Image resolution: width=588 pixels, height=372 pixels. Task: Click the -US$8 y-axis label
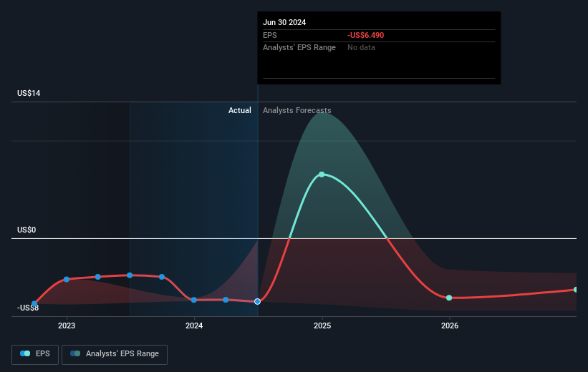[28, 308]
